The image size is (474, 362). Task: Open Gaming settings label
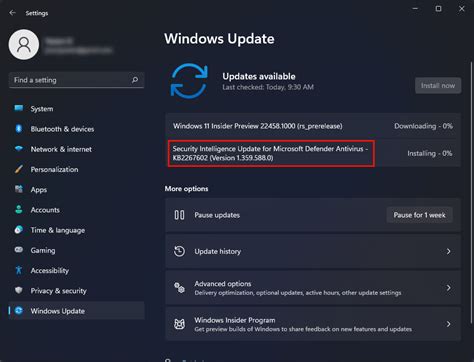click(x=43, y=251)
